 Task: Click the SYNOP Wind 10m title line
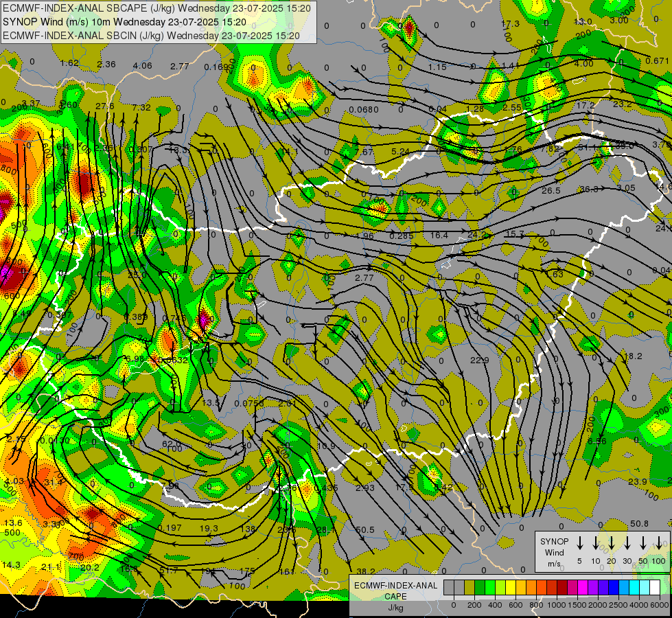124,22
